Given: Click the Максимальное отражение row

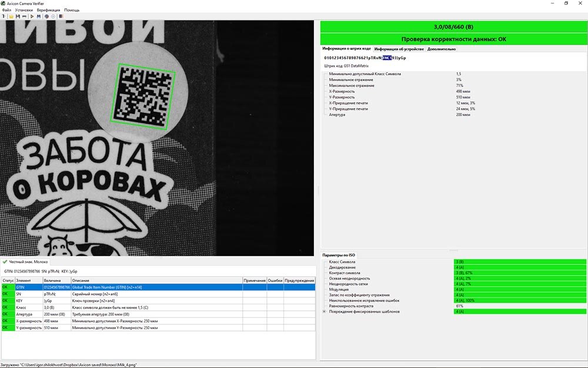Looking at the screenshot, I should point(454,85).
